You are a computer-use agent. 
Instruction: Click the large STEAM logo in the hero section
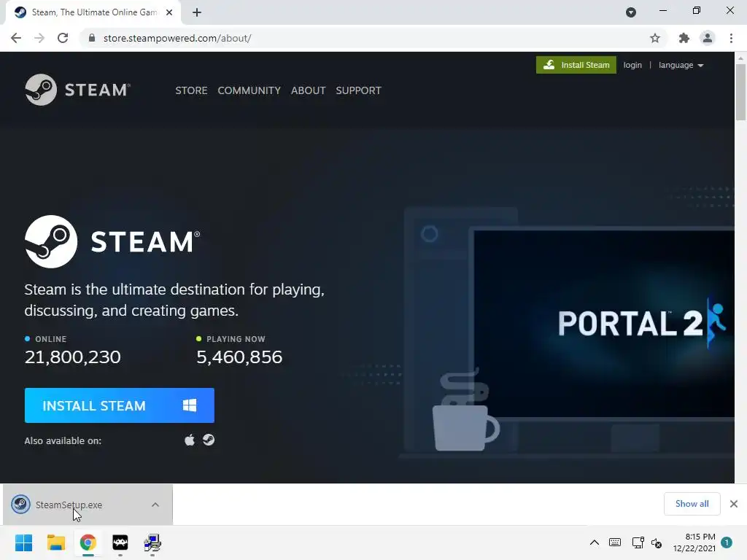click(112, 241)
